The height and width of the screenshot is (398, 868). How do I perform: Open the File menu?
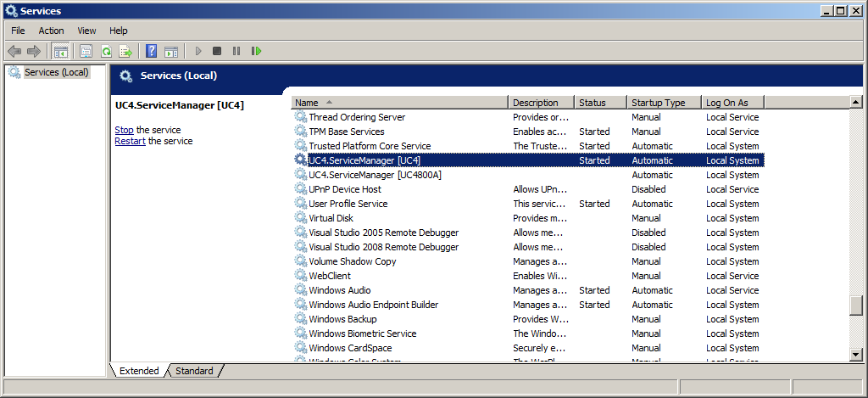coord(19,31)
